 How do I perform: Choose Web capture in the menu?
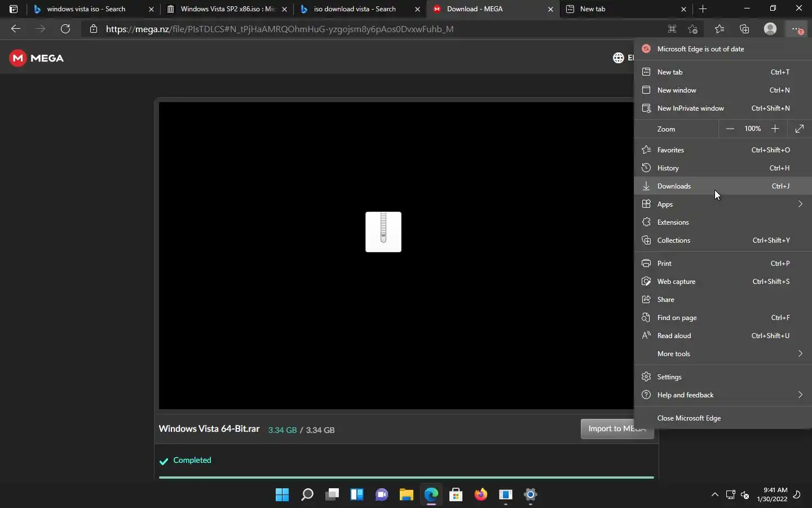(x=723, y=282)
